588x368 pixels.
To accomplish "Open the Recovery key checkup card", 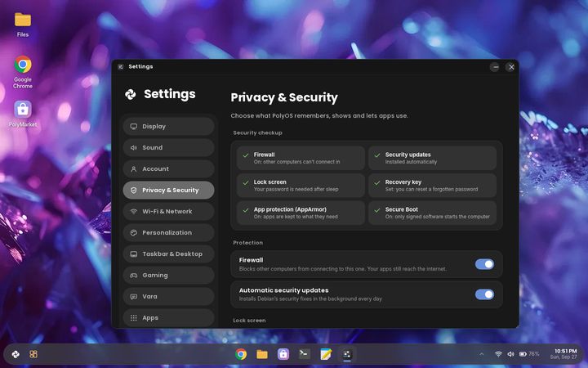I will (432, 186).
